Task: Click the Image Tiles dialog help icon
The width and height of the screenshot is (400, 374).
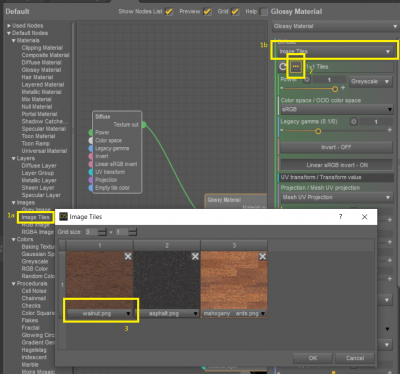Action: point(340,217)
